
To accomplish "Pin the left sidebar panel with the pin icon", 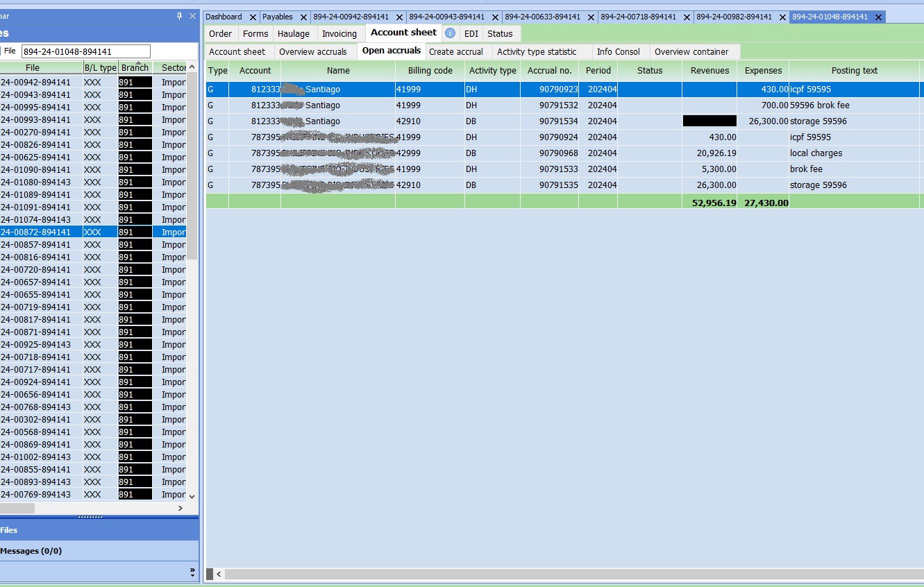I will coord(179,16).
